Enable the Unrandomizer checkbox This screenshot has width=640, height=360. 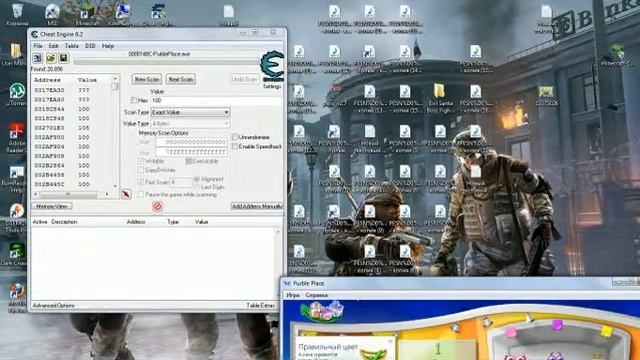(235, 137)
